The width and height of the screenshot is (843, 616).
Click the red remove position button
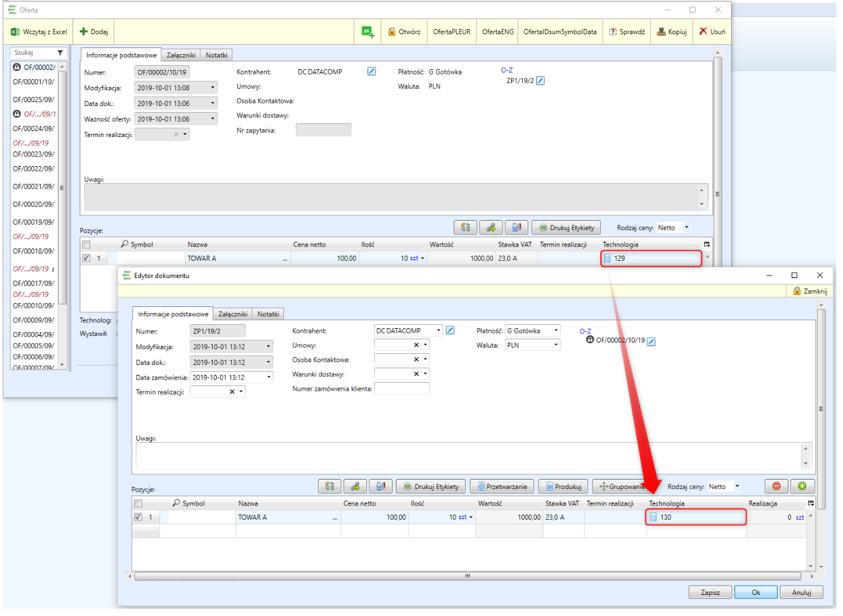coord(776,486)
